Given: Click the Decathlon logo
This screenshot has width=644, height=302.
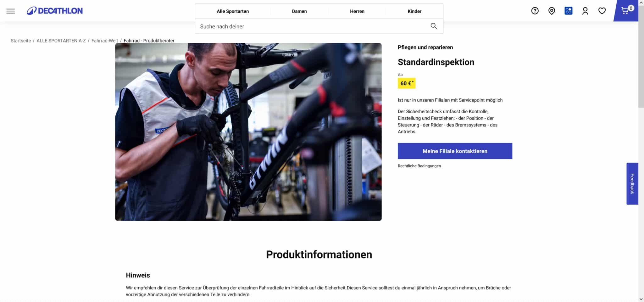Looking at the screenshot, I should coord(55,11).
